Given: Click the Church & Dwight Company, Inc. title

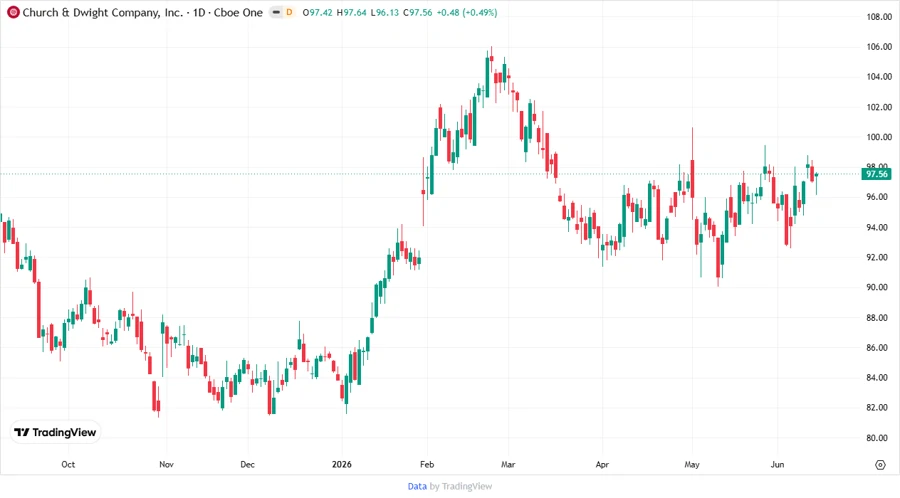Looking at the screenshot, I should pos(102,12).
